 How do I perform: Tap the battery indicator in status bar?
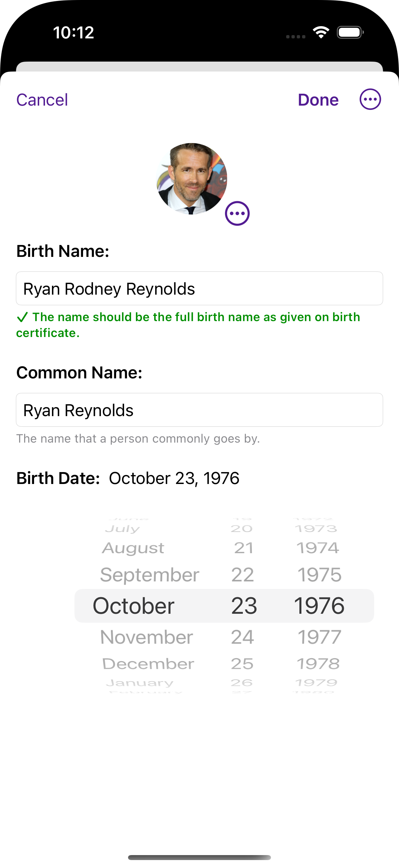coord(350,32)
